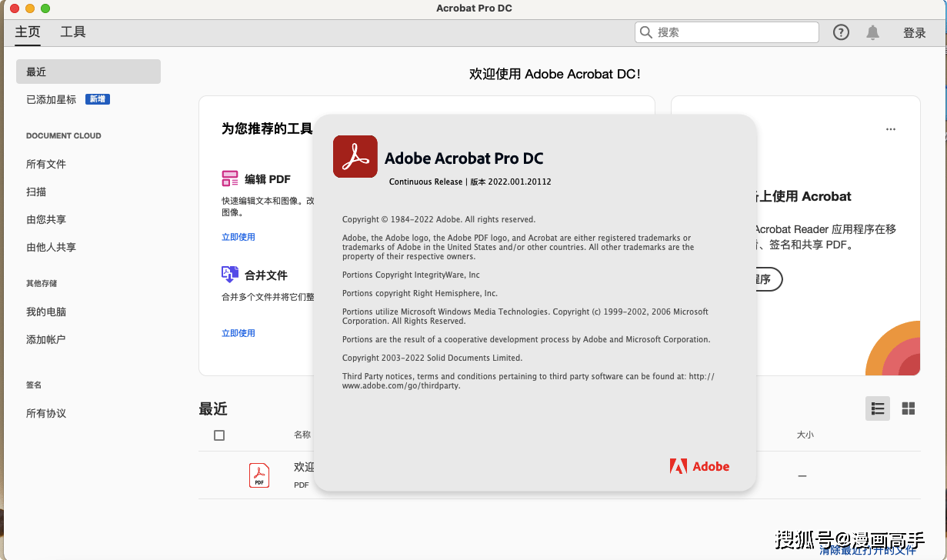Click the copyright 1984-2022 Adobe line
Image resolution: width=947 pixels, height=560 pixels.
coord(438,219)
